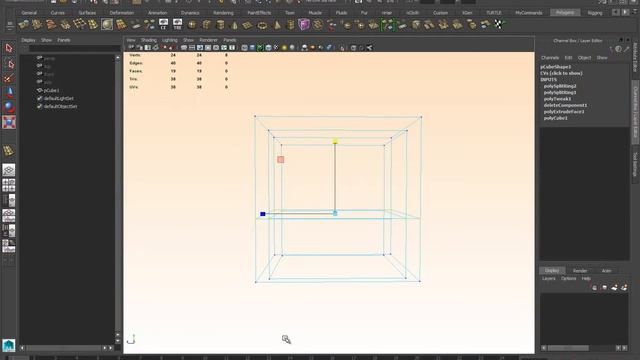The height and width of the screenshot is (360, 640).
Task: Click deleteComponent1 input node
Action: coord(565,105)
